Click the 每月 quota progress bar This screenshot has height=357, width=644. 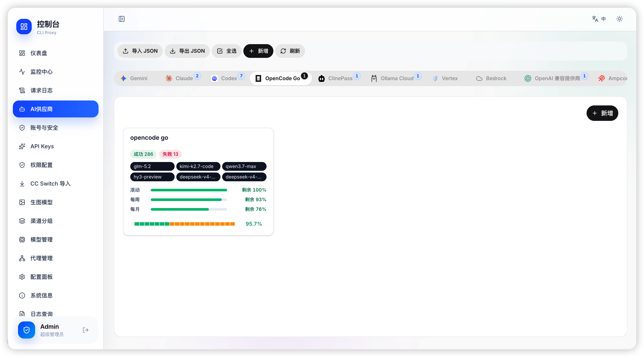[189, 210]
